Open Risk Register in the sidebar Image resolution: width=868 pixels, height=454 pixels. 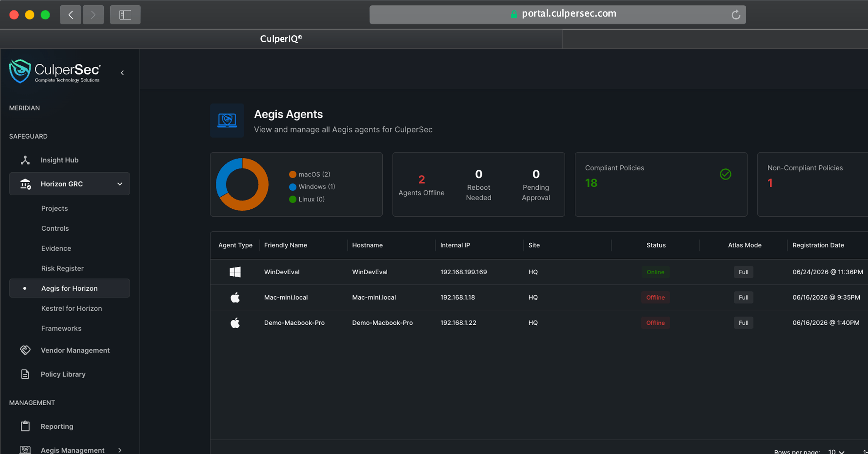(x=63, y=268)
